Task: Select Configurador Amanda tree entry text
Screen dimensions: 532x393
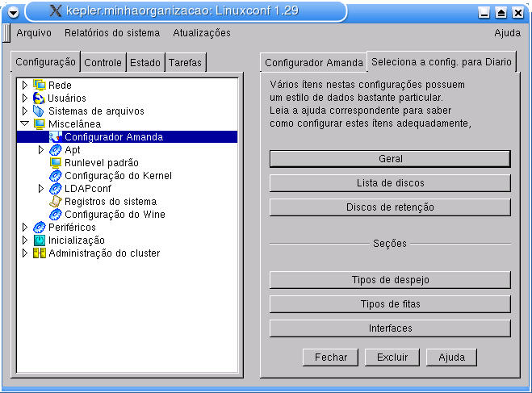Action: click(114, 137)
